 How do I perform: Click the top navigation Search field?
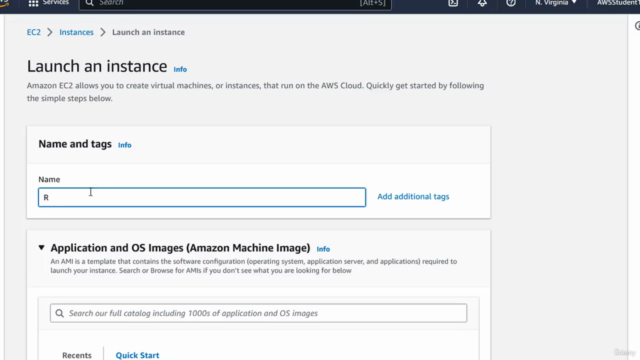click(235, 3)
